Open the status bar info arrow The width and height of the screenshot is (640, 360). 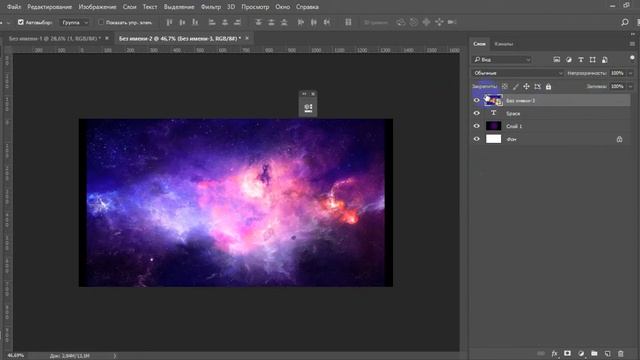[115, 356]
